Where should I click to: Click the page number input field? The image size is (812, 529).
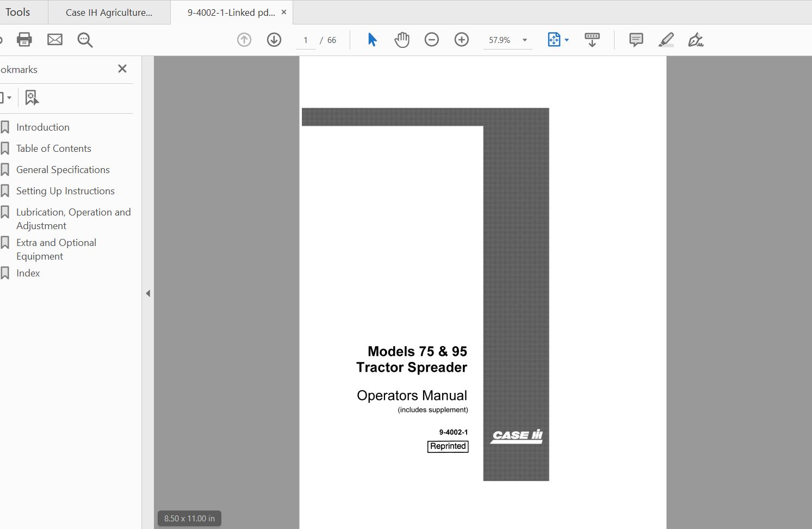(306, 40)
